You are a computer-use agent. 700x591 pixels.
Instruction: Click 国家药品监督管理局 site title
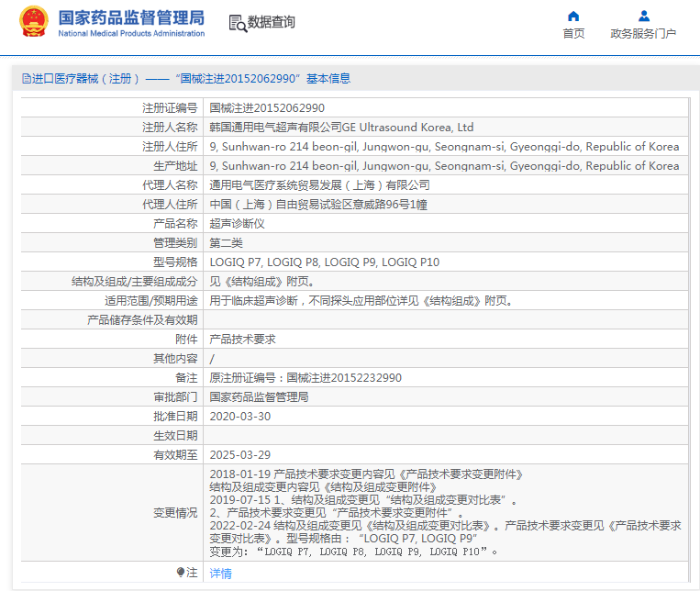131,17
